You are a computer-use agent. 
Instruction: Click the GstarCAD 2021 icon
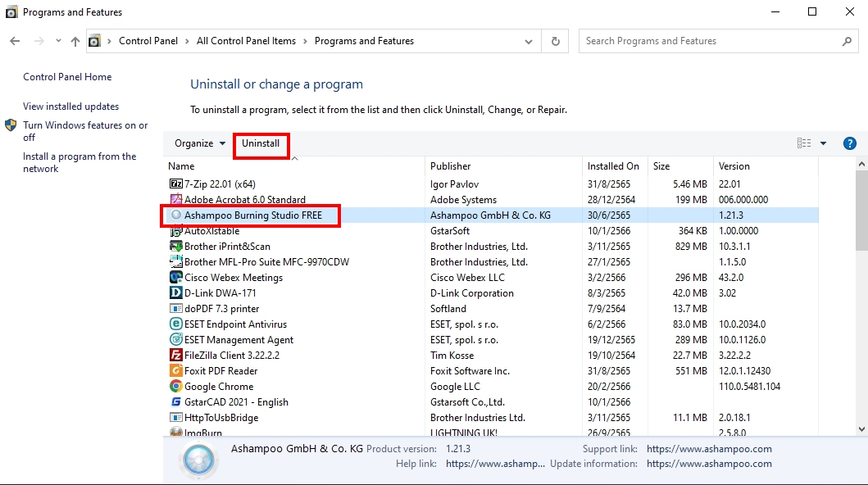click(176, 401)
